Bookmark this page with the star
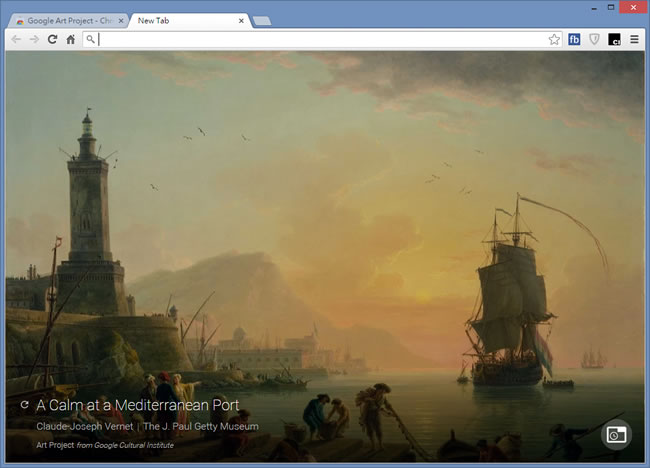This screenshot has height=468, width=650. 554,39
